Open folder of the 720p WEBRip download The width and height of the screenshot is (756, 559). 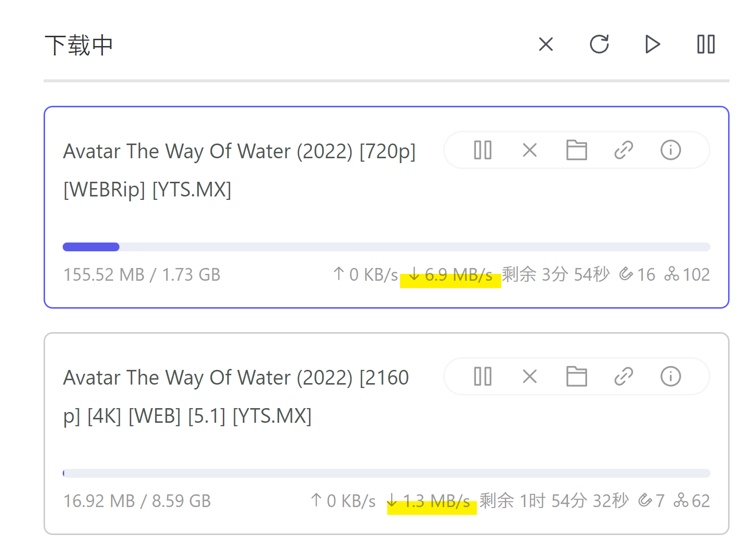pyautogui.click(x=576, y=150)
